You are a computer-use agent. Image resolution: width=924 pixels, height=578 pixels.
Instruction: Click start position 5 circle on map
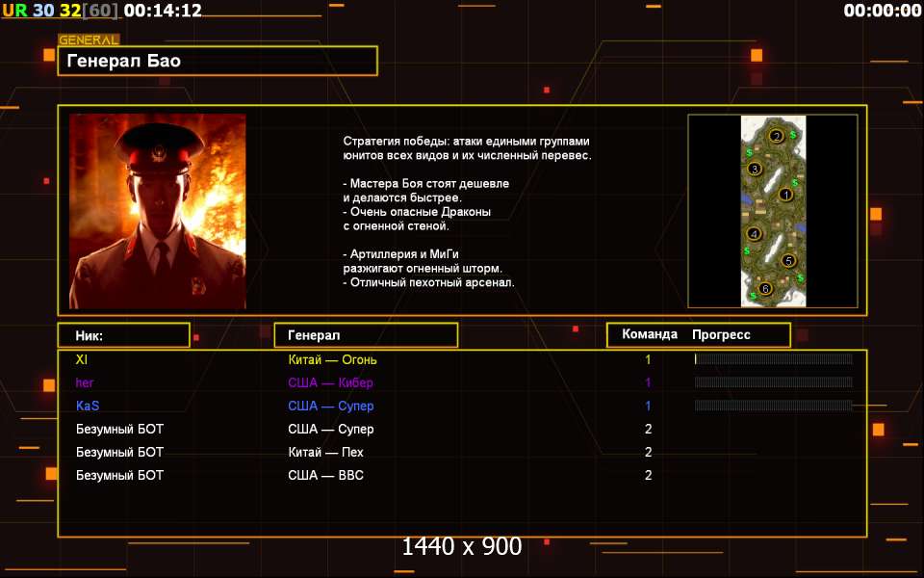pyautogui.click(x=788, y=260)
